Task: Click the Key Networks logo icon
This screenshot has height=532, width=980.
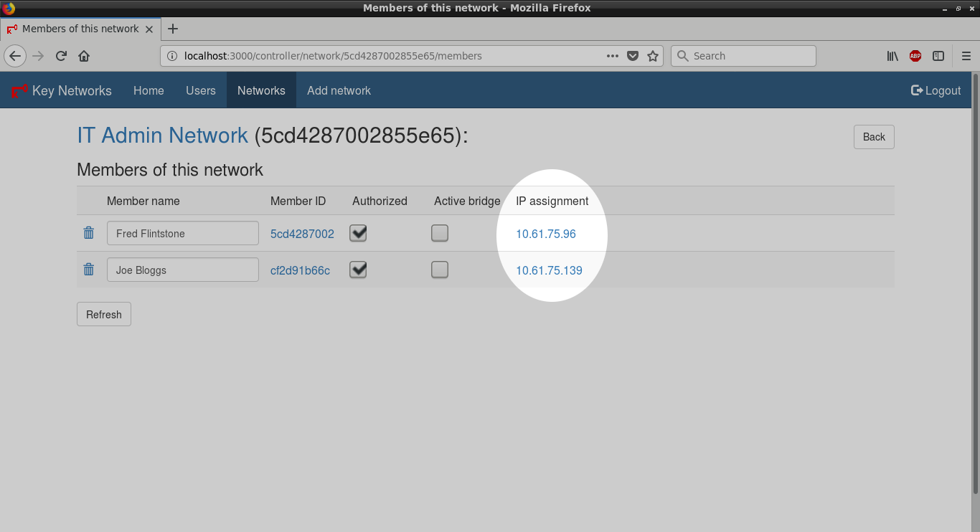Action: (19, 91)
